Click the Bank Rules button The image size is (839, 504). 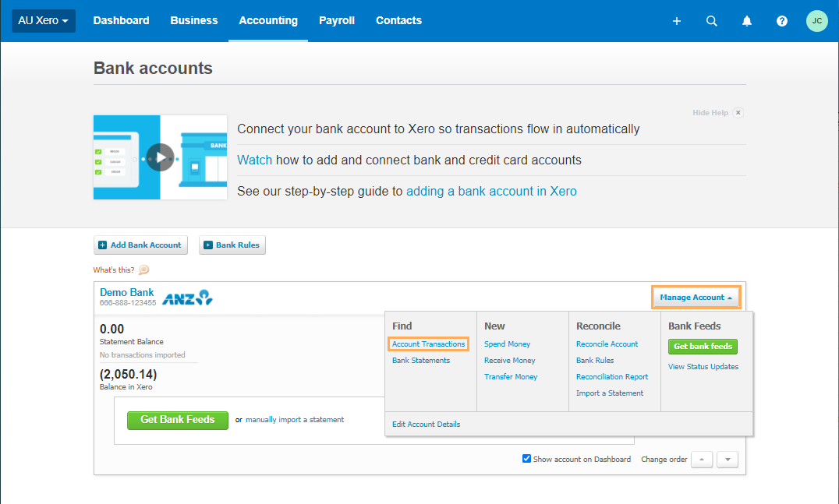[232, 245]
